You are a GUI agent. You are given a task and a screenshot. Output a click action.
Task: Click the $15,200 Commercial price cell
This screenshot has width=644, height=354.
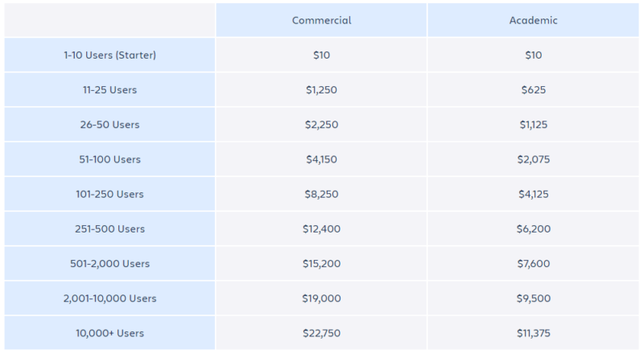(x=321, y=264)
